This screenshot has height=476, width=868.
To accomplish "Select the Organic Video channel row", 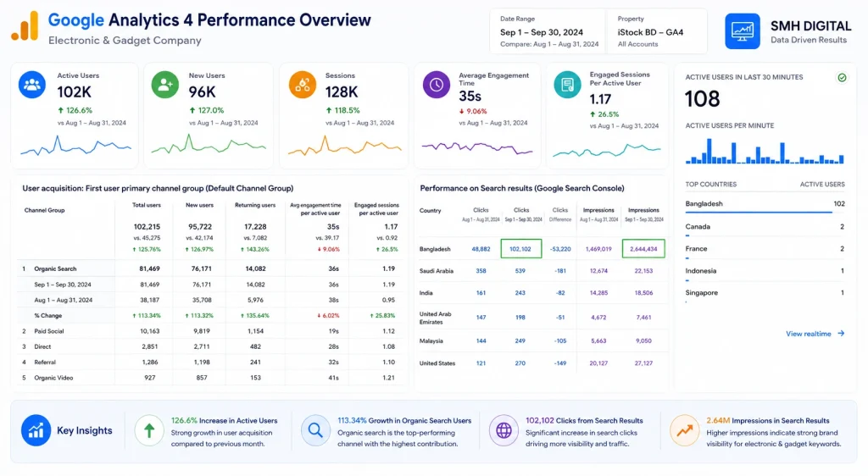I will tap(211, 378).
